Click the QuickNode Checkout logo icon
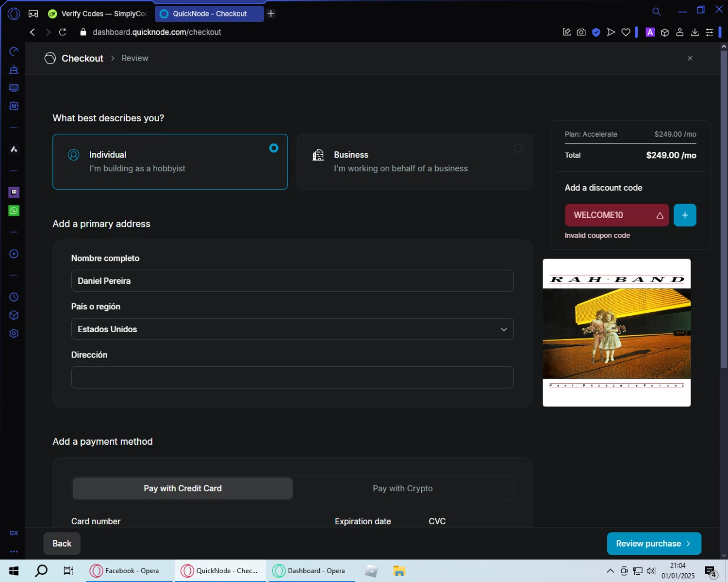 click(x=50, y=58)
